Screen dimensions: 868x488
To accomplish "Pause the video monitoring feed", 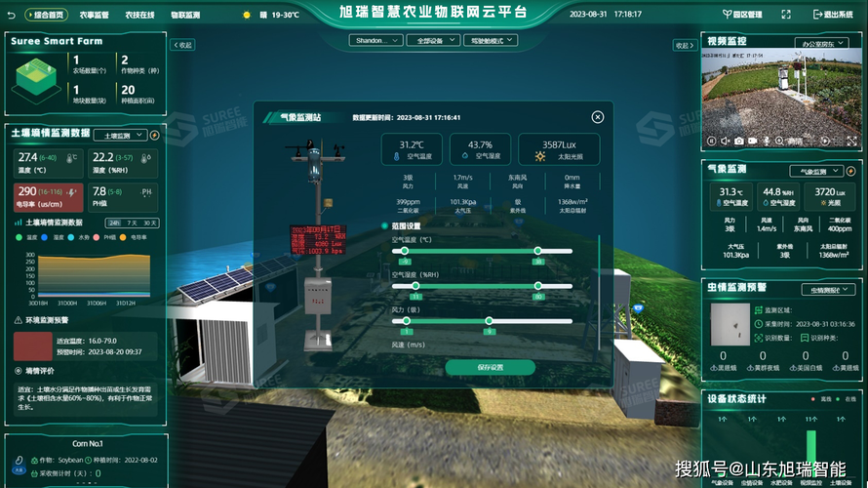I will click(712, 142).
